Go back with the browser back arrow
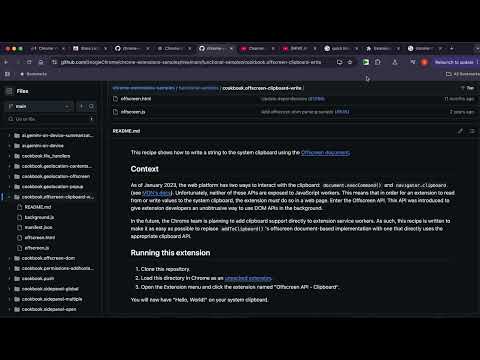The width and height of the screenshot is (480, 360). click(x=6, y=62)
